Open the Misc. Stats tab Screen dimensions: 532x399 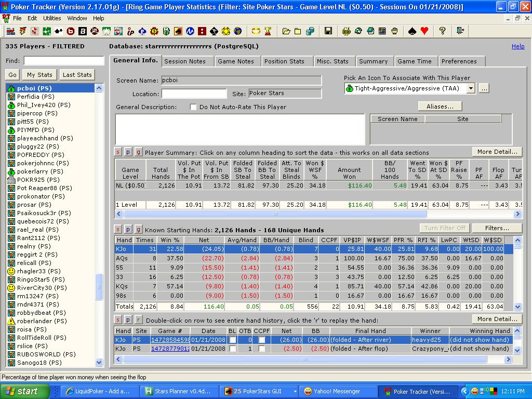pos(332,61)
